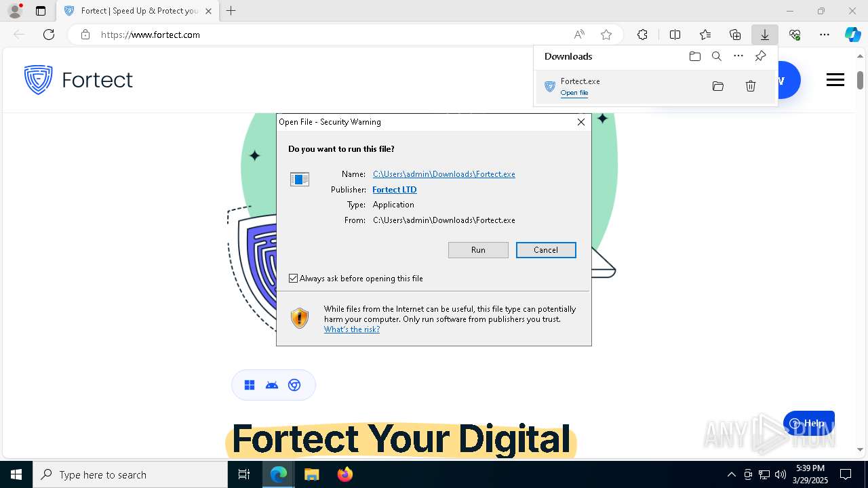The height and width of the screenshot is (488, 868).
Task: Delete Fortect.exe download entry
Action: tap(751, 86)
